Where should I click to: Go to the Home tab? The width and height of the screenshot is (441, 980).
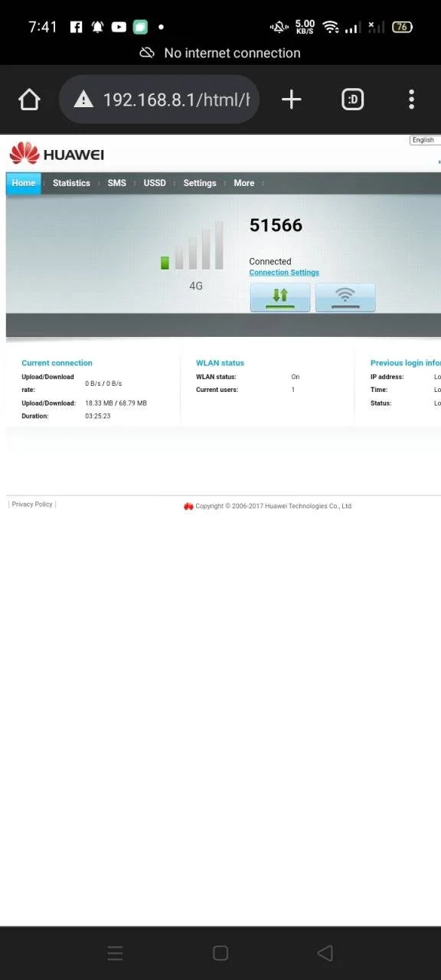(x=24, y=183)
